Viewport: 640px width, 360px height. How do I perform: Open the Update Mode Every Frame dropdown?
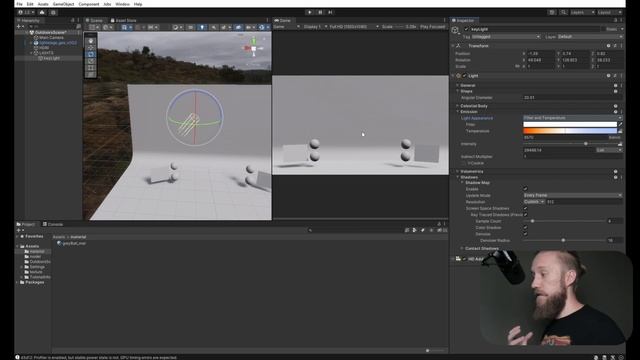coord(573,195)
